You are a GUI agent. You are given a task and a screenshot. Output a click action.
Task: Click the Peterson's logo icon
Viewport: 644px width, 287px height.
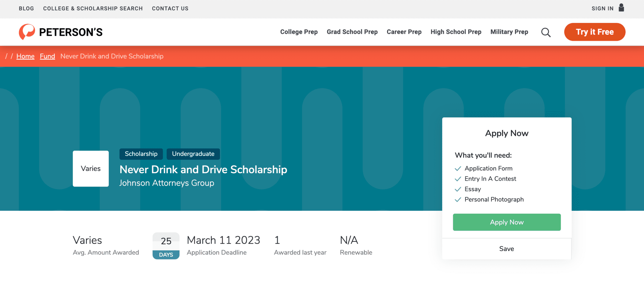[27, 32]
